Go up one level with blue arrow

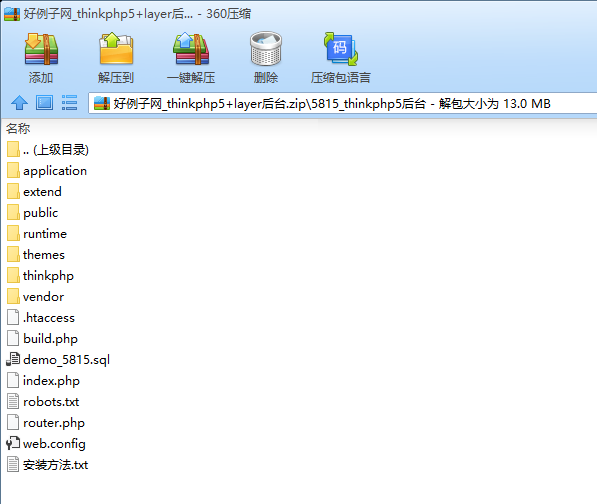point(19,103)
